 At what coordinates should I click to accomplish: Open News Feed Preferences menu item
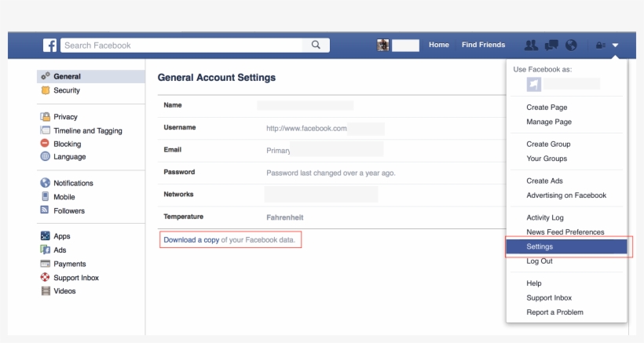click(x=565, y=232)
